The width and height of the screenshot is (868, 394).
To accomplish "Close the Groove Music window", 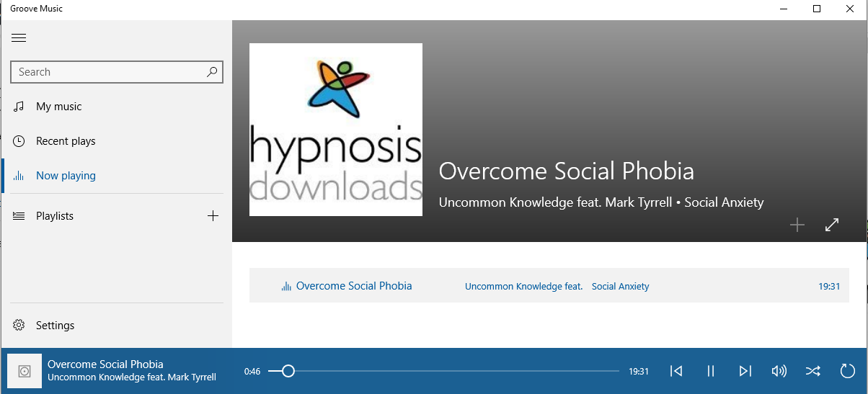I will pos(851,9).
